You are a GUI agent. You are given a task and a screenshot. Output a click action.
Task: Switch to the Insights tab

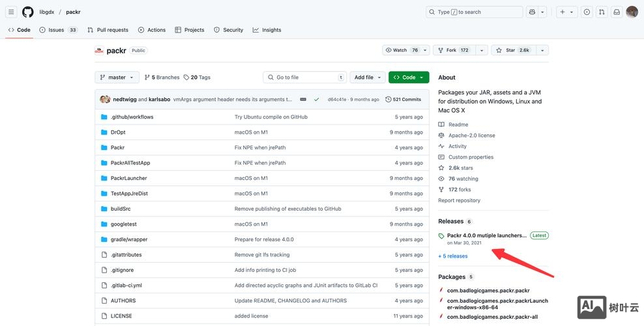click(267, 30)
